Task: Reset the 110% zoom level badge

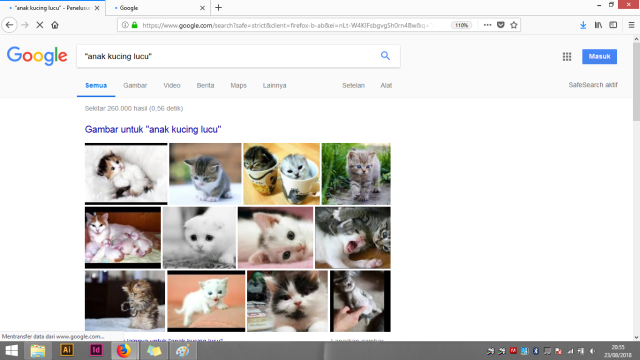Action: pos(462,25)
